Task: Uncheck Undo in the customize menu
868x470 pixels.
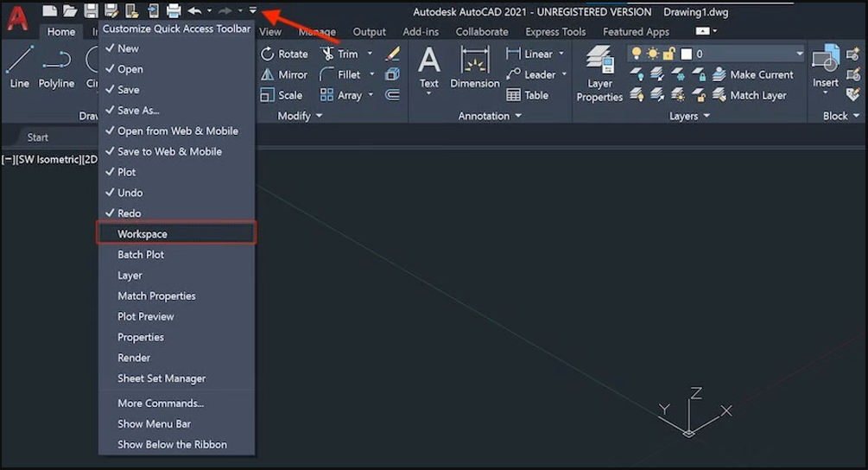Action: click(176, 193)
